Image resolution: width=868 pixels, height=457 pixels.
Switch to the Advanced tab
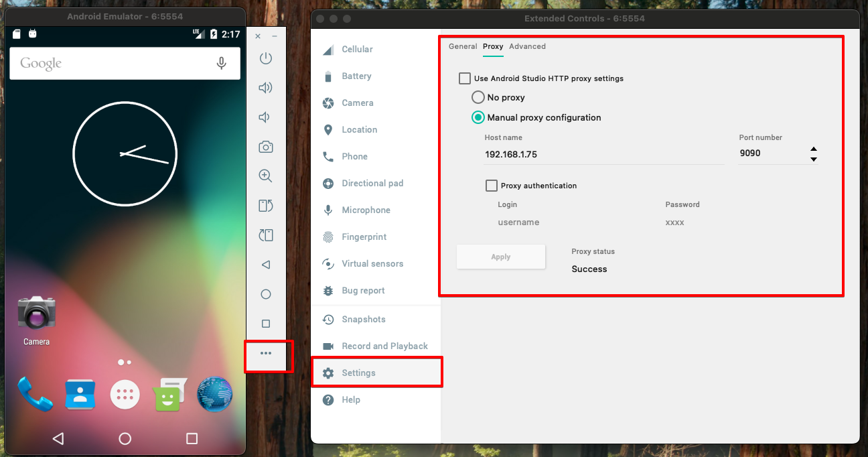(527, 46)
